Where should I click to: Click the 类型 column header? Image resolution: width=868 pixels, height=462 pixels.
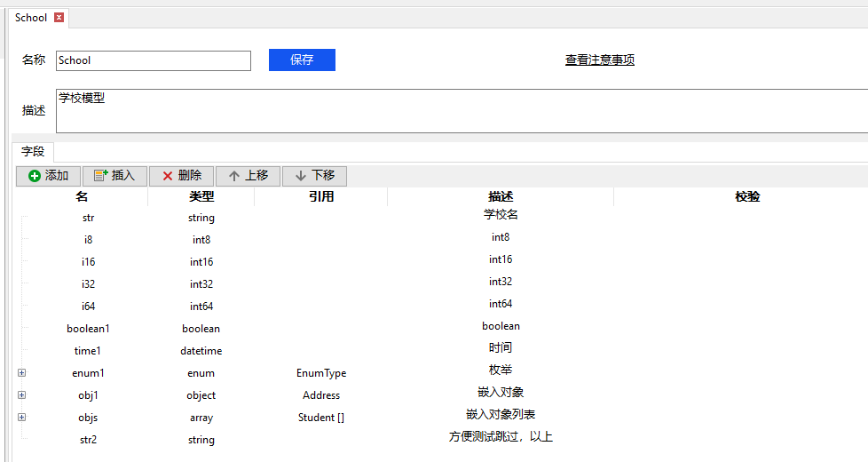[201, 196]
